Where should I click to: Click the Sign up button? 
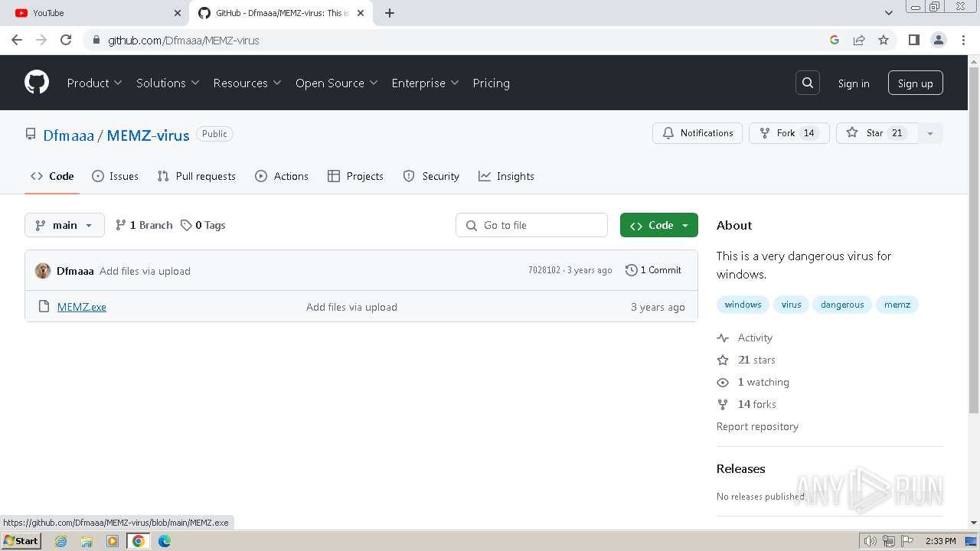pyautogui.click(x=916, y=83)
